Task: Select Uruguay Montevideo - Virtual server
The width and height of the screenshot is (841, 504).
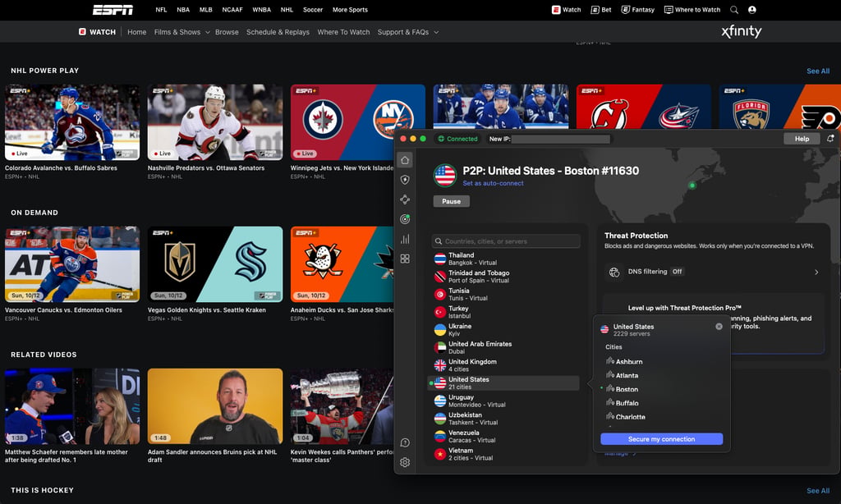Action: tap(504, 401)
